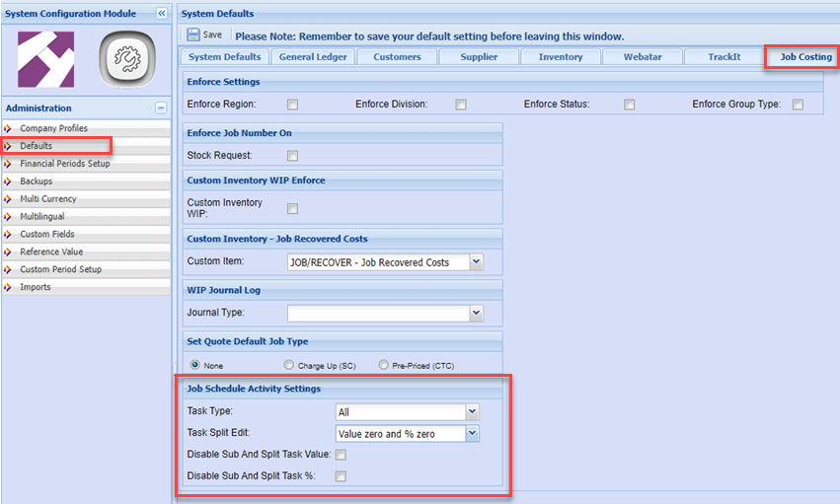Click arrow icon beside Company Profiles

click(x=8, y=129)
